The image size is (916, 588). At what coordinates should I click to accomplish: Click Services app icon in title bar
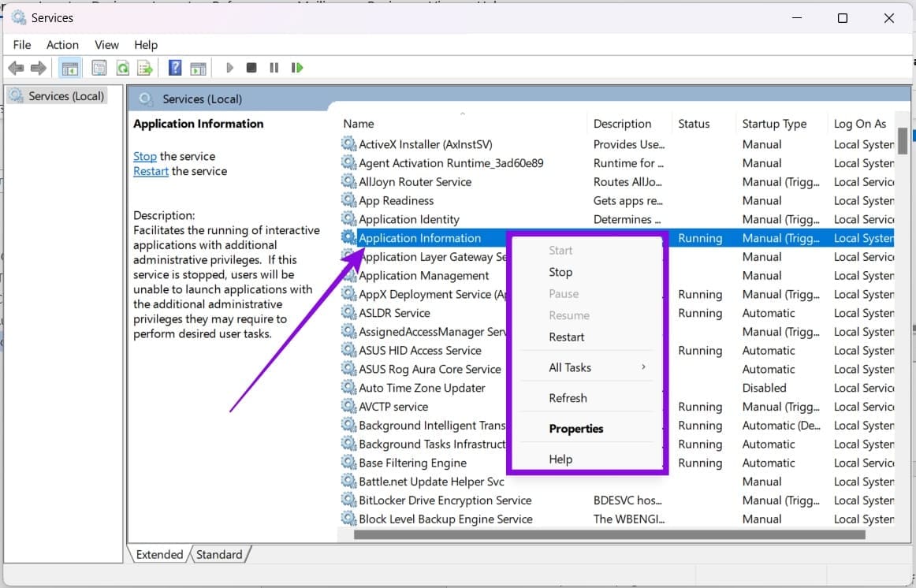(19, 17)
